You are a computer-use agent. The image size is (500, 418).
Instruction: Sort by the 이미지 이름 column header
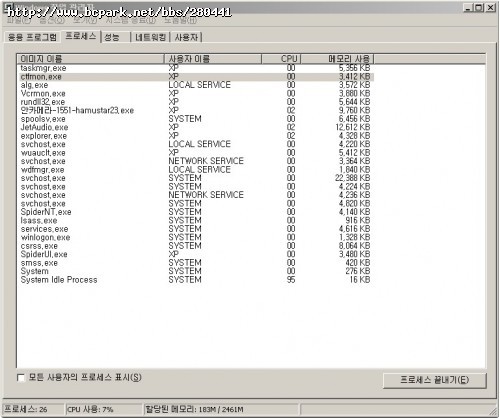click(90, 59)
